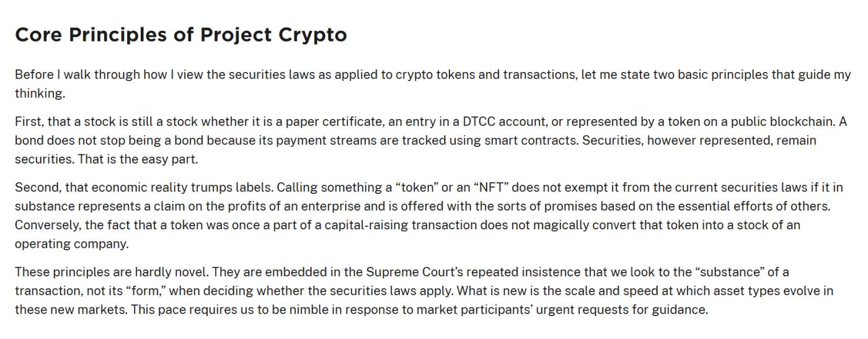Click the word "thinking" ending the first paragraph
This screenshot has height=339, width=868.
38,94
